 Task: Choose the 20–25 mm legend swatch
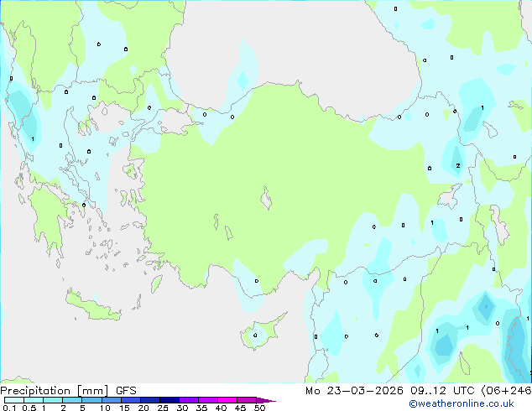click(x=149, y=400)
